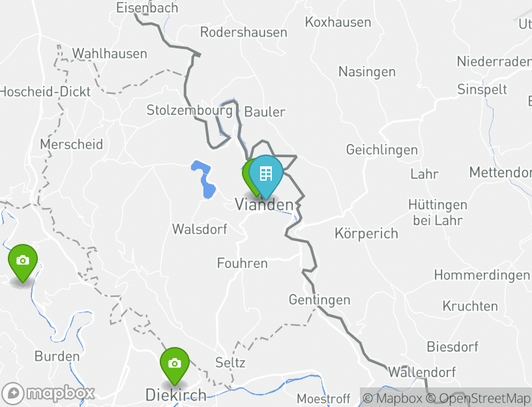Screen dimensions: 532x407
Task: Click the Walsdorf village label
Action: 199,229
